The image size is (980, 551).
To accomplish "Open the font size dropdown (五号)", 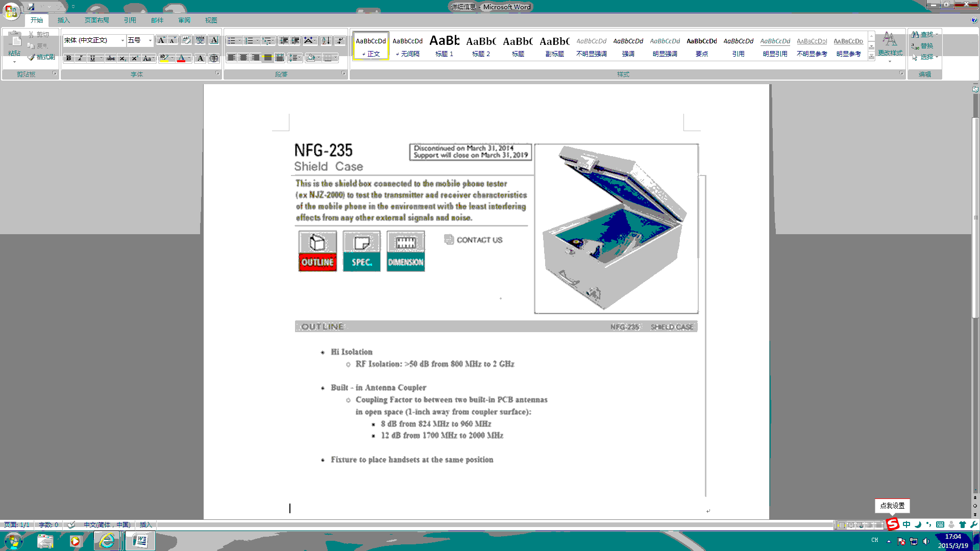I will pyautogui.click(x=150, y=40).
